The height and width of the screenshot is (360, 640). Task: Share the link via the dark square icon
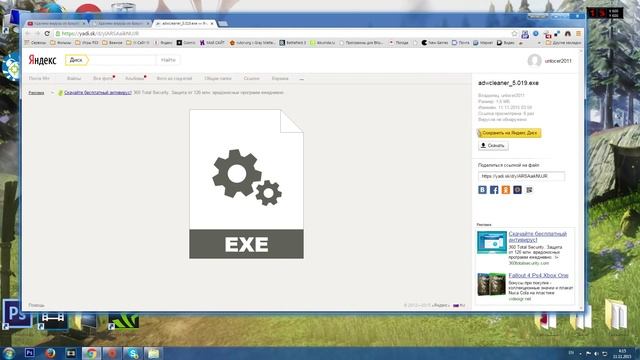(x=517, y=190)
